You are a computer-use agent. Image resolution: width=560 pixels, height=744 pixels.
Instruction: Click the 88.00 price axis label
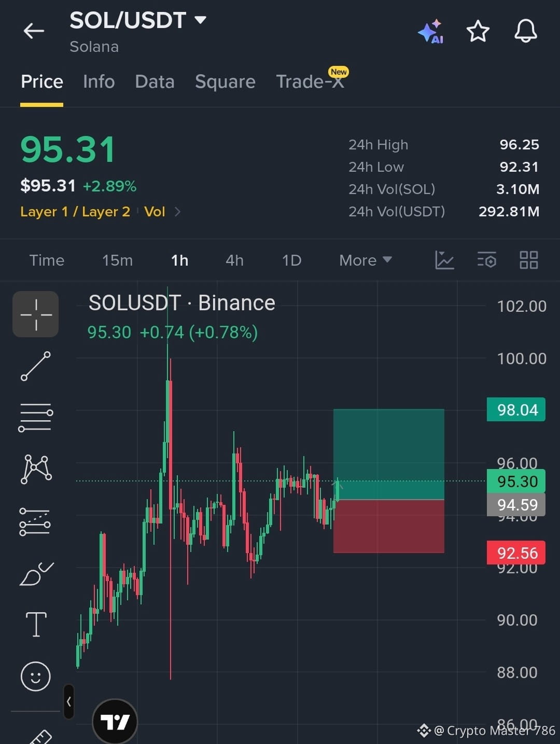pyautogui.click(x=517, y=672)
